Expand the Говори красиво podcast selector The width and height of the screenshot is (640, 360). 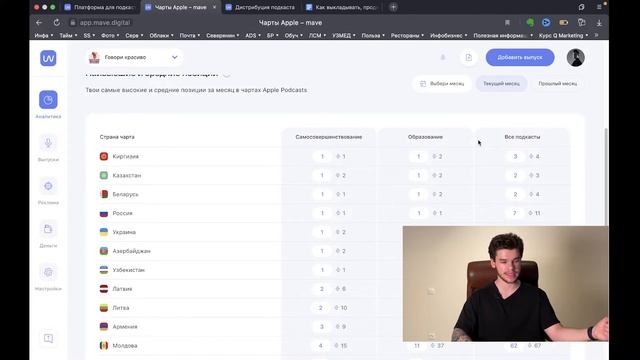coord(134,58)
